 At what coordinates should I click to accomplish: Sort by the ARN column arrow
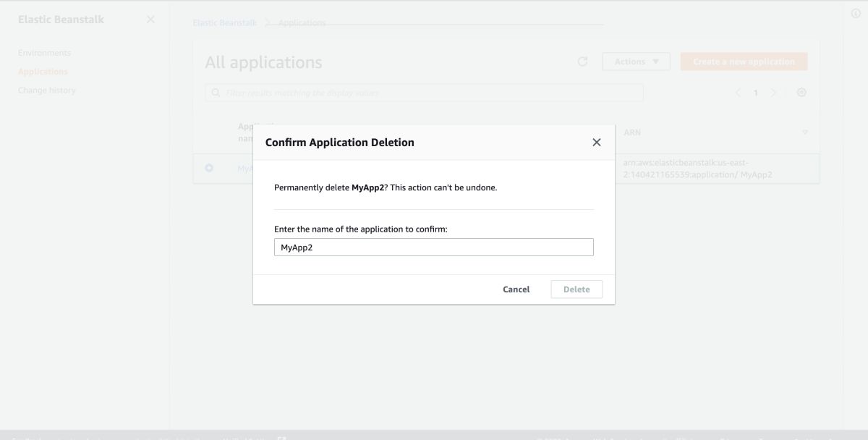coord(805,132)
